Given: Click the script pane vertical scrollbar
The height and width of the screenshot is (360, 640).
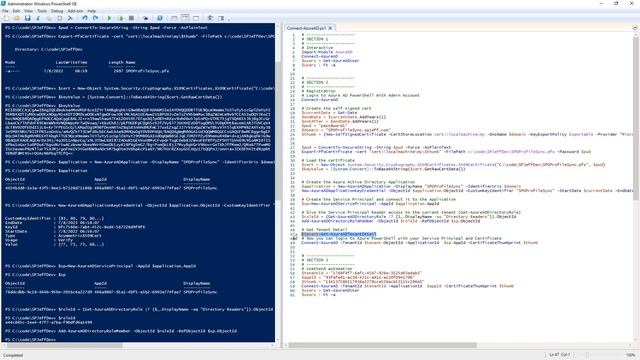Looking at the screenshot, I should [636, 188].
